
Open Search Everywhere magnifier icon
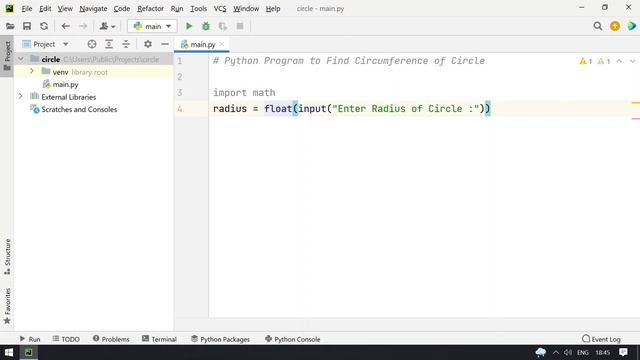pyautogui.click(x=598, y=26)
